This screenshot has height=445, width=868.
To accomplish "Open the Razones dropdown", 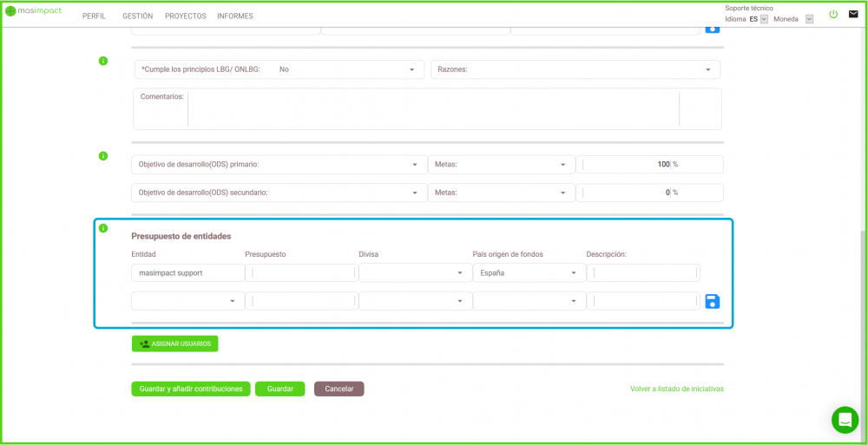I will click(x=575, y=69).
